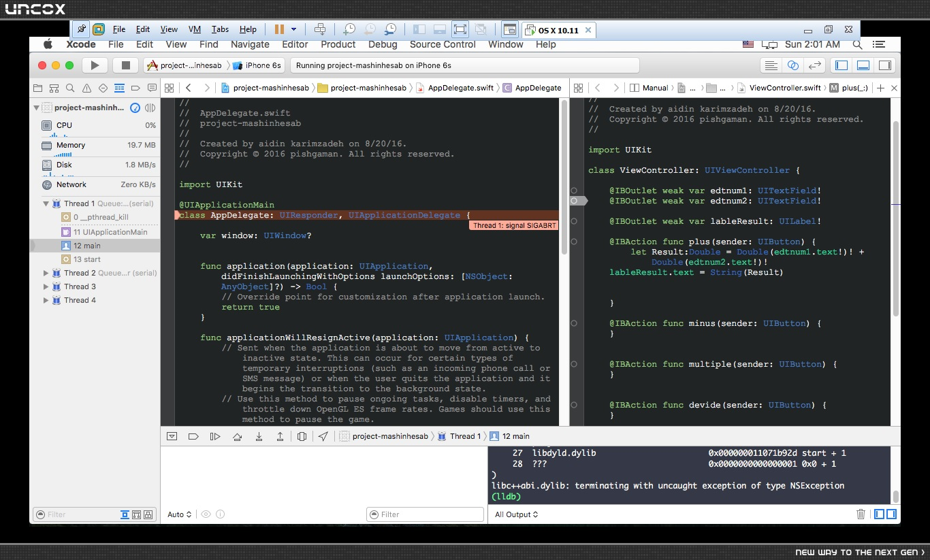Open the Symbol navigator icon
The image size is (930, 560).
[54, 88]
